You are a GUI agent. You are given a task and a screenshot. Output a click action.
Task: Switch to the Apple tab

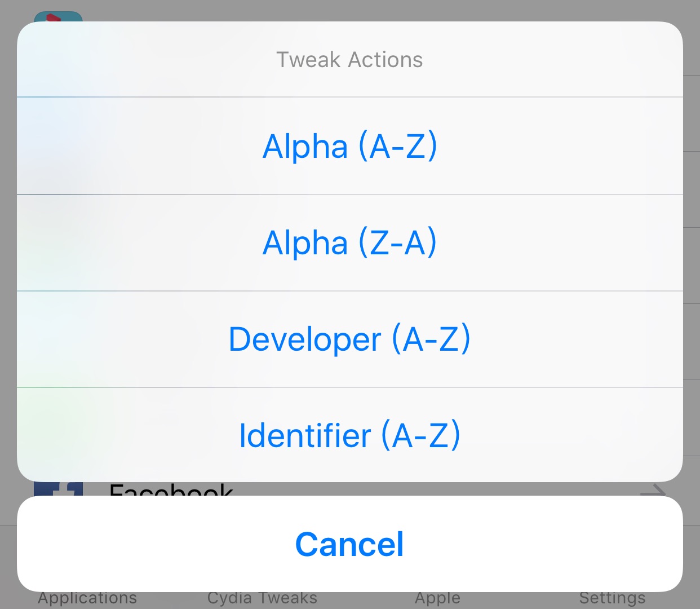pyautogui.click(x=437, y=599)
